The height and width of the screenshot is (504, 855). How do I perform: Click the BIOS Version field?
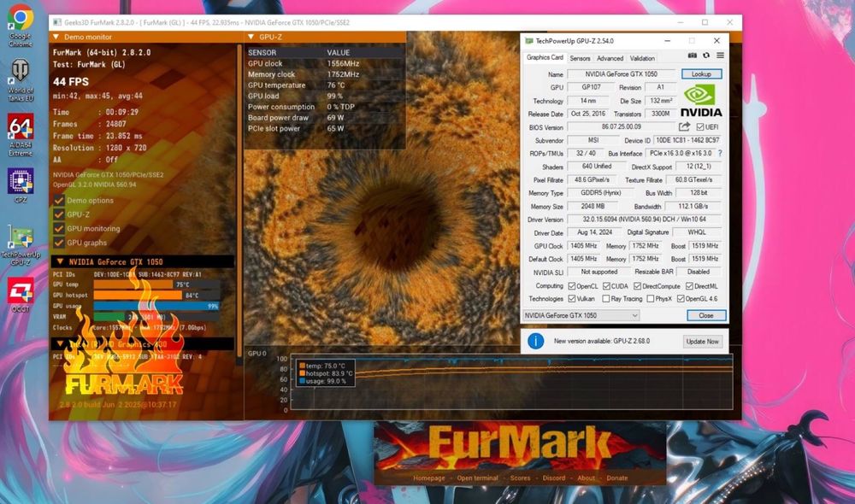(x=621, y=127)
